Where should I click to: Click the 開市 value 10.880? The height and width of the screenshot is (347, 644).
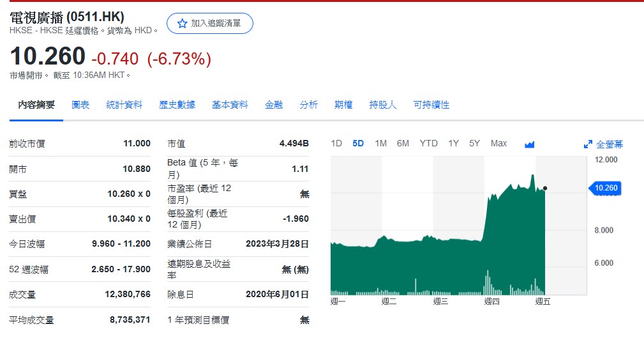click(x=137, y=169)
